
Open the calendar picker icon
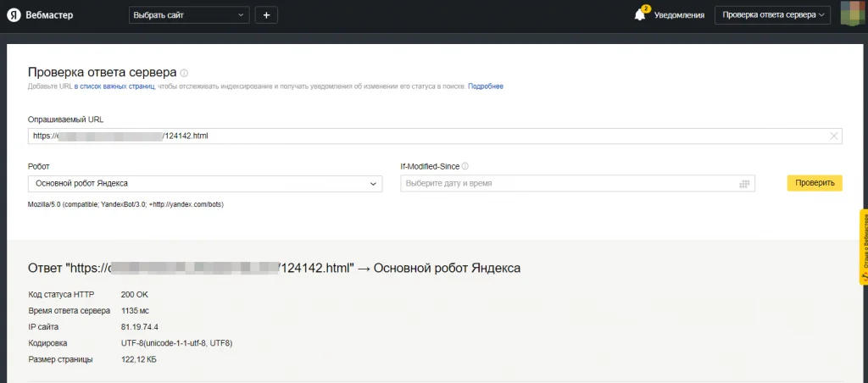745,183
